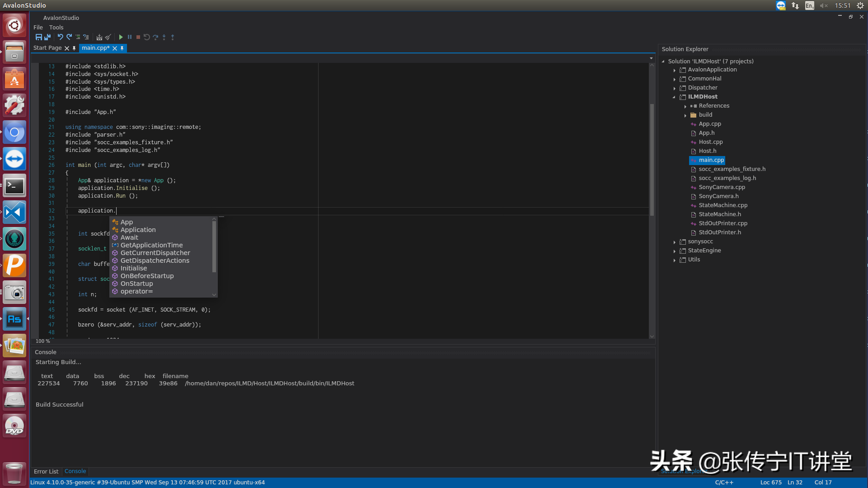Open Ubuntu dash from the launcher

pos(14,25)
